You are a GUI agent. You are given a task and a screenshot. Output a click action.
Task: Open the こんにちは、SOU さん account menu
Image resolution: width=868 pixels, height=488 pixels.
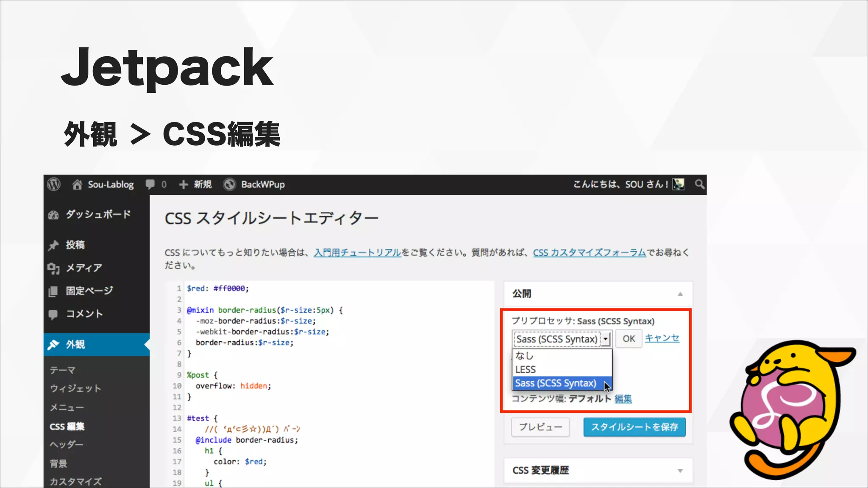[x=620, y=184]
